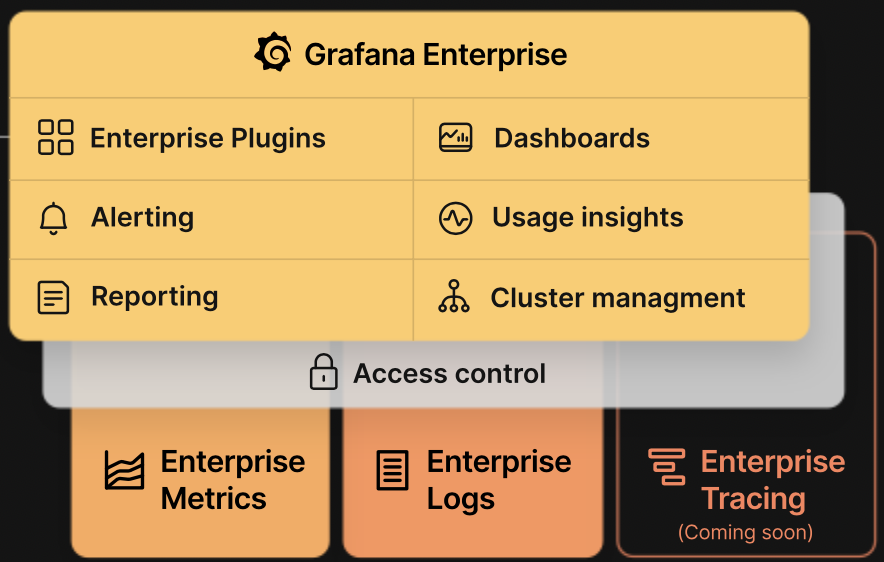Viewport: 884px width, 562px height.
Task: Click the Alerting bell icon
Action: [54, 218]
